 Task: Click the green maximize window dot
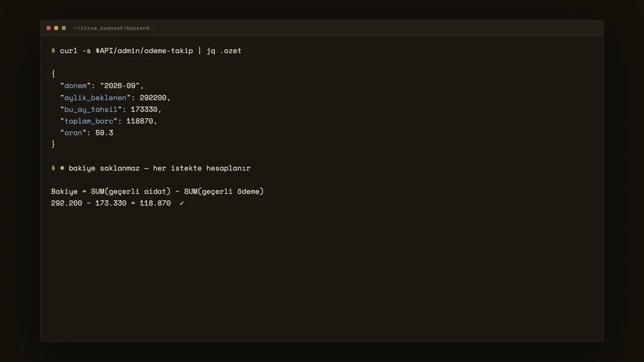[64, 28]
